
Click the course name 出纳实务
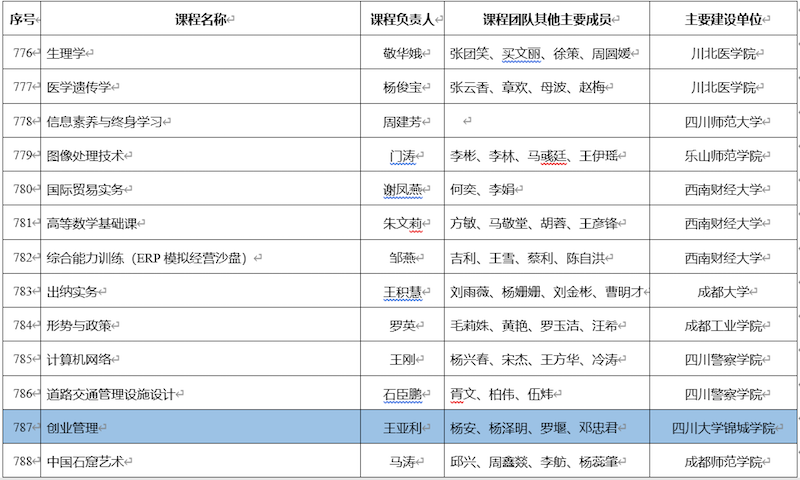point(72,291)
